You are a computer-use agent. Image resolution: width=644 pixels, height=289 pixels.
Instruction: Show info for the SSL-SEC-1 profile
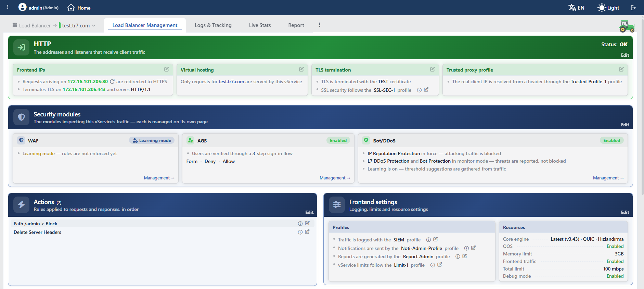pos(419,90)
